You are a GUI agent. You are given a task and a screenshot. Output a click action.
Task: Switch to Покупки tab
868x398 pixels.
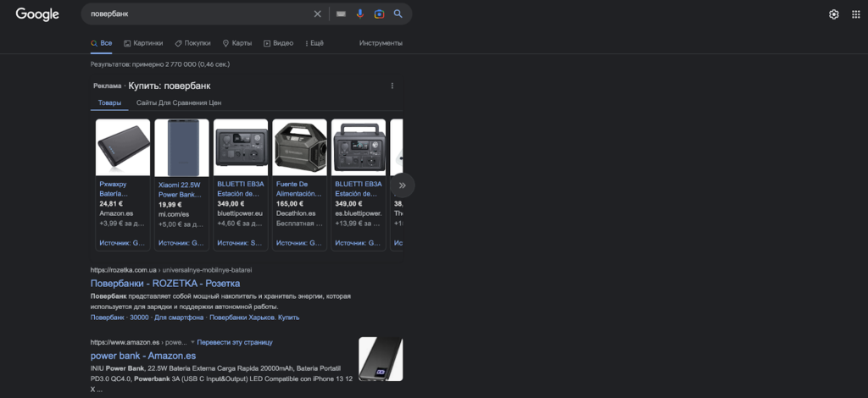coord(192,43)
